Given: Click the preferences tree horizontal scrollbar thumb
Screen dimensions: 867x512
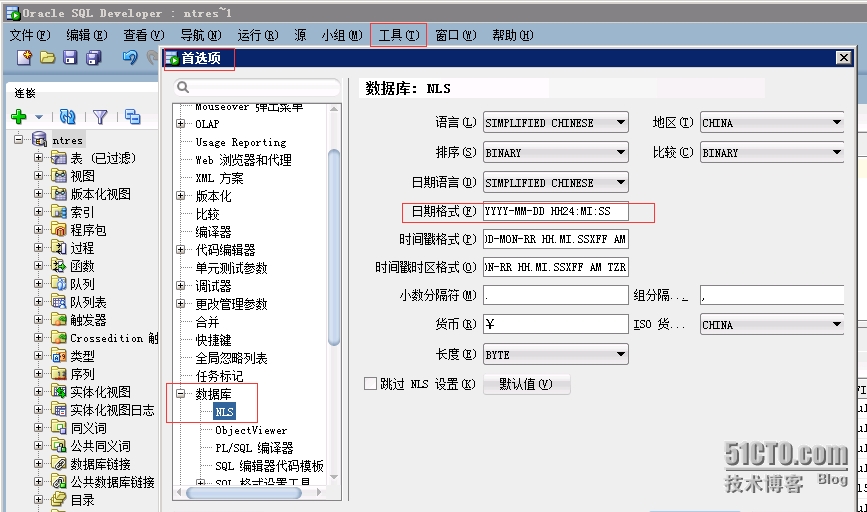Looking at the screenshot, I should pos(244,492).
